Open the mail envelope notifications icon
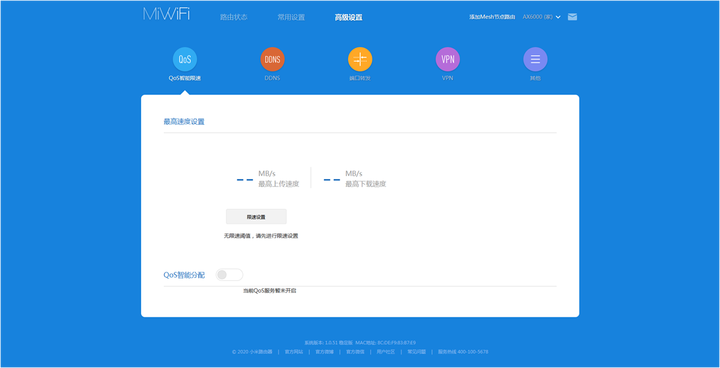Screen dimensions: 720x368 click(572, 17)
